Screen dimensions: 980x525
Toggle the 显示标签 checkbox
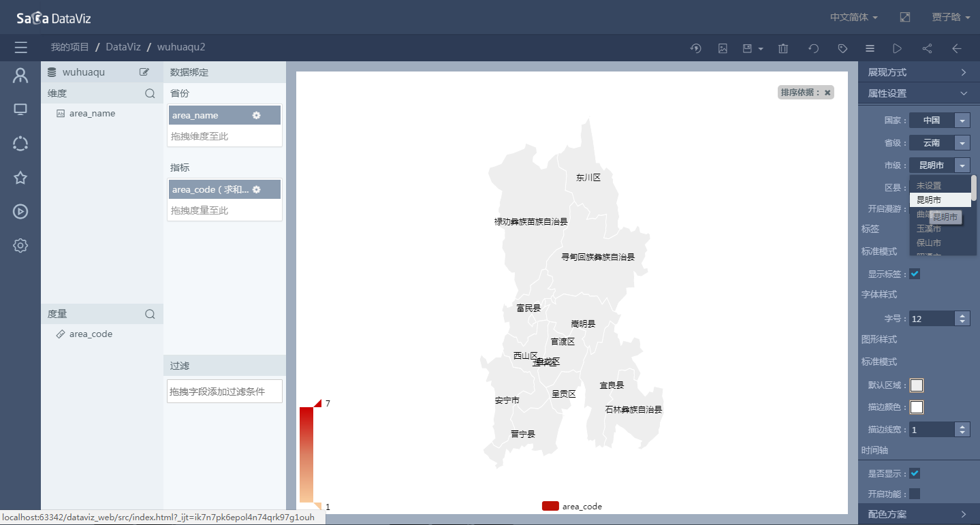coord(915,274)
